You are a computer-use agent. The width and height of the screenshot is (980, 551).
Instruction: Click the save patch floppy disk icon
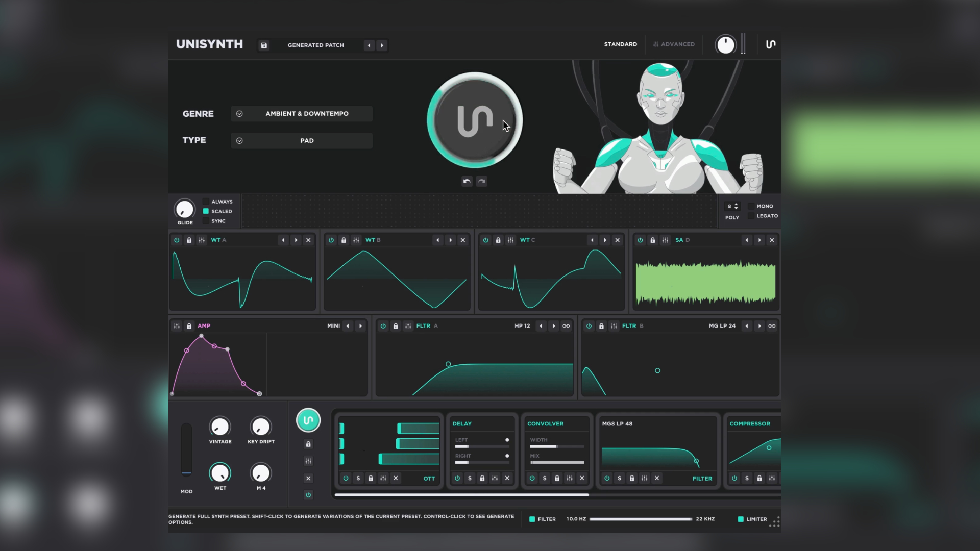click(x=264, y=45)
